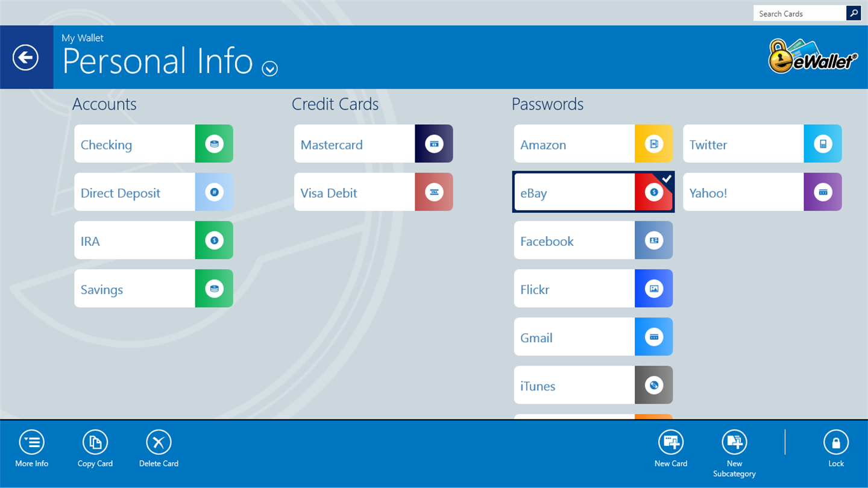The image size is (868, 488).
Task: Uncheck the eBay card's selection checkmark
Action: [x=666, y=179]
